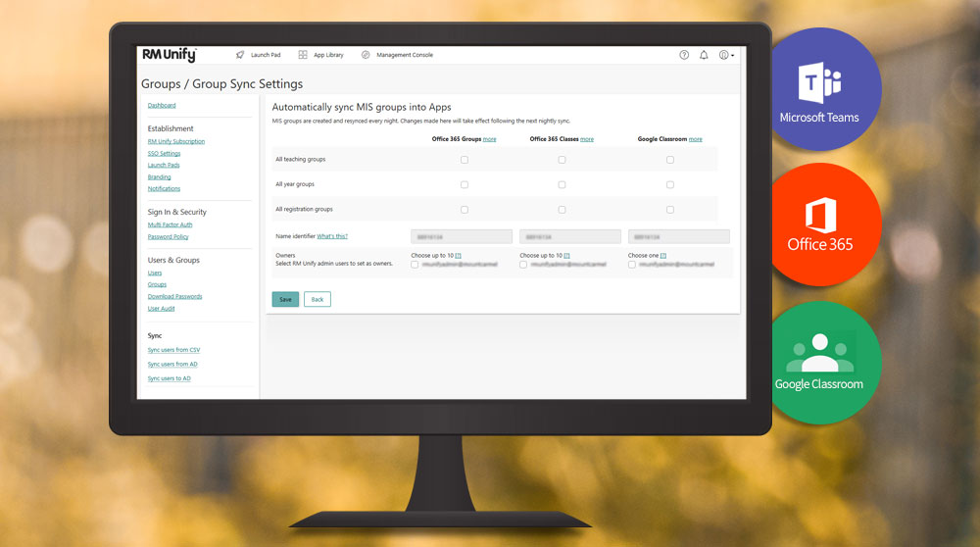980x547 pixels.
Task: Click help link beside Choose one
Action: click(663, 256)
